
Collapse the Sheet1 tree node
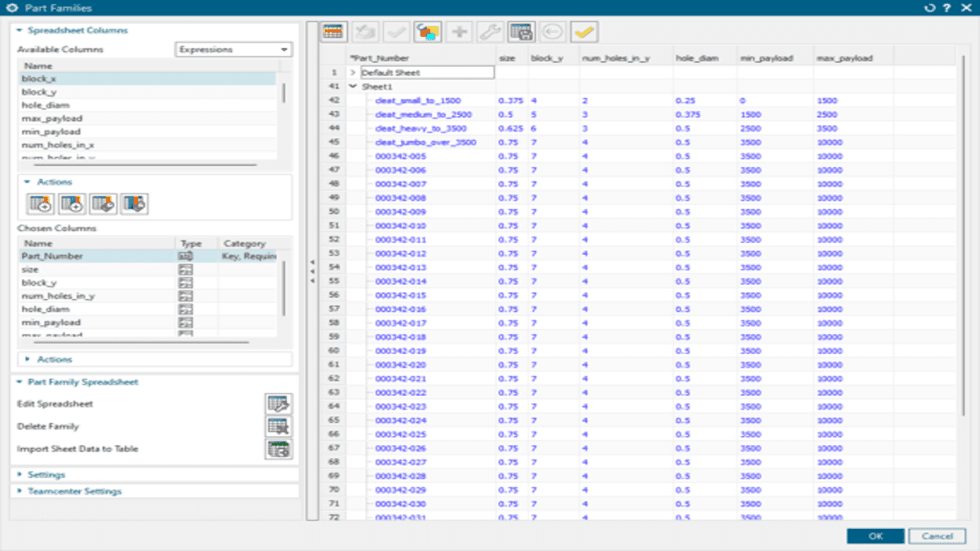[x=353, y=87]
